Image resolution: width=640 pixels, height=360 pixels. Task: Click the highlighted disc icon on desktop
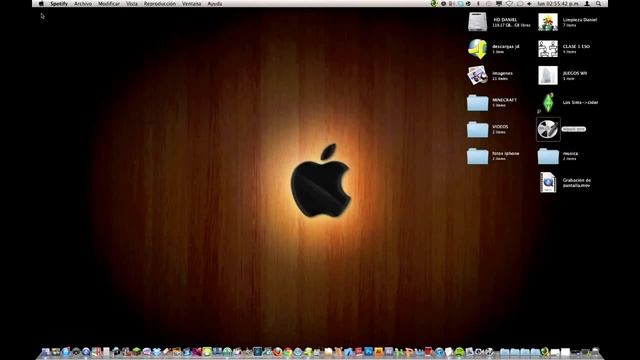point(548,129)
